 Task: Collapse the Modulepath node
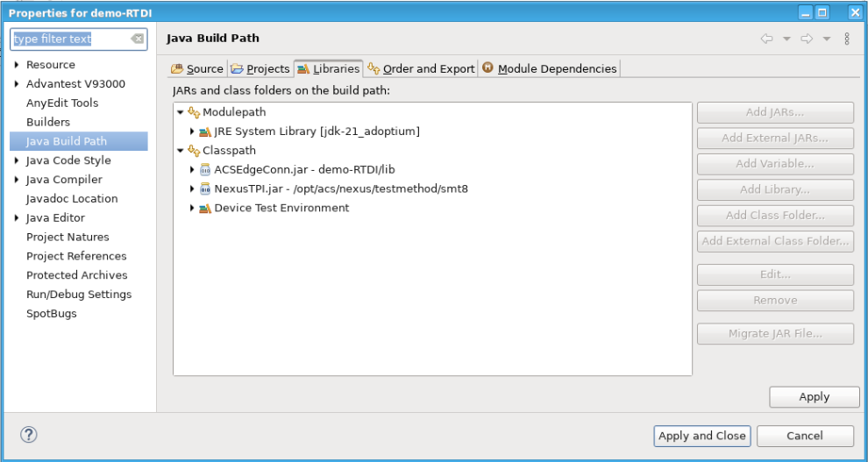click(181, 112)
